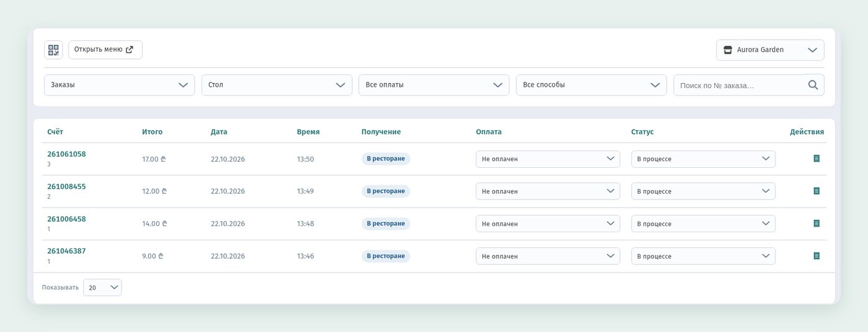
Task: Open receipt icon for order 261046387
Action: pyautogui.click(x=817, y=256)
